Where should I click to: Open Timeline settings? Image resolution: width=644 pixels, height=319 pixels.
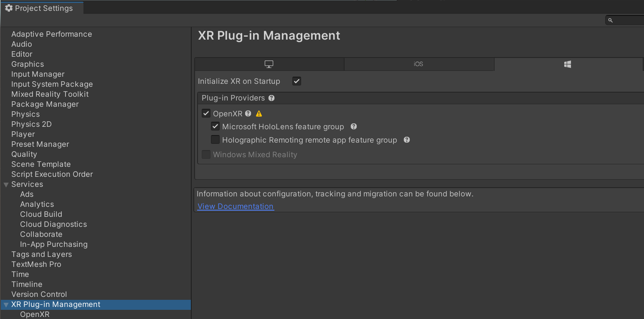tap(27, 284)
